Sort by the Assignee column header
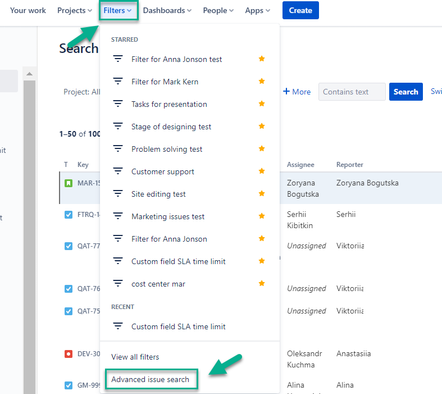The image size is (442, 394). (300, 165)
